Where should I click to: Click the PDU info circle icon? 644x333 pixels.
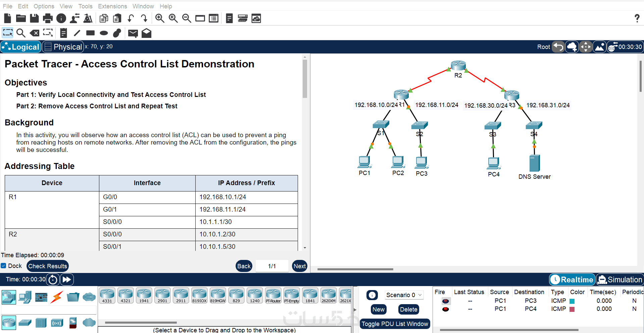(x=372, y=295)
